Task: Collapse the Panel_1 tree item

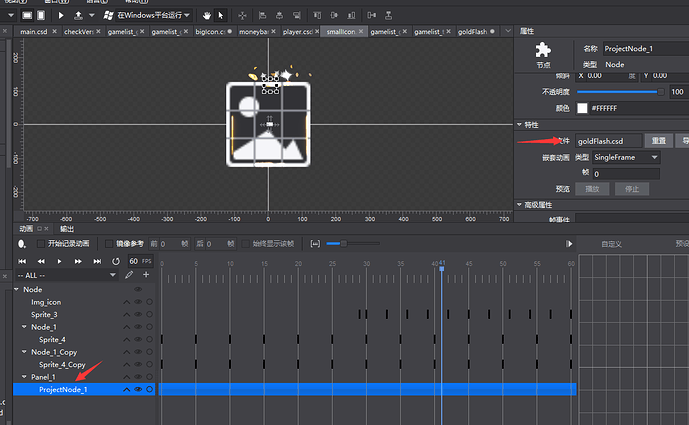Action: tap(25, 377)
